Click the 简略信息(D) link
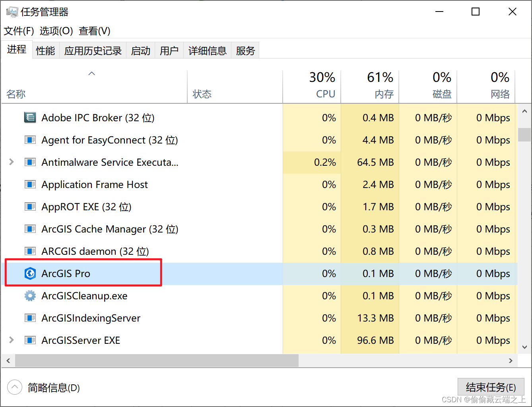The image size is (532, 407). pos(54,388)
